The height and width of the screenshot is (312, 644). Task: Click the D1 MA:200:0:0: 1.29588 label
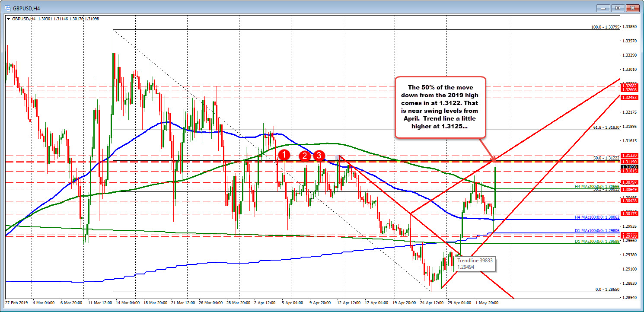[597, 241]
